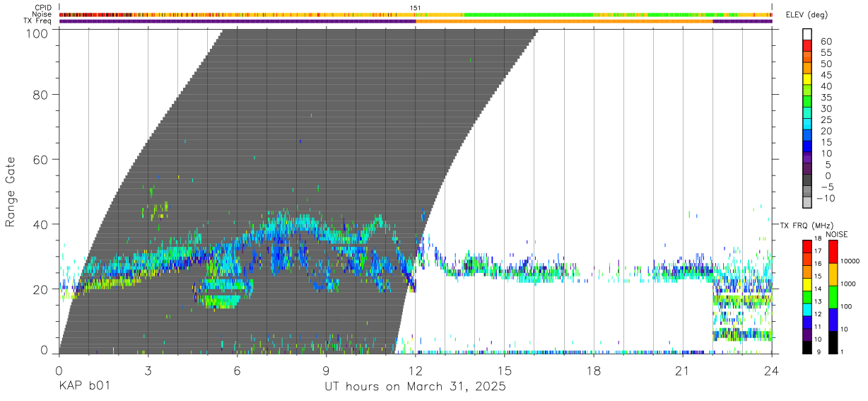The height and width of the screenshot is (401, 868).
Task: Click the 'Noise' strip label at top left
Action: pyautogui.click(x=42, y=14)
